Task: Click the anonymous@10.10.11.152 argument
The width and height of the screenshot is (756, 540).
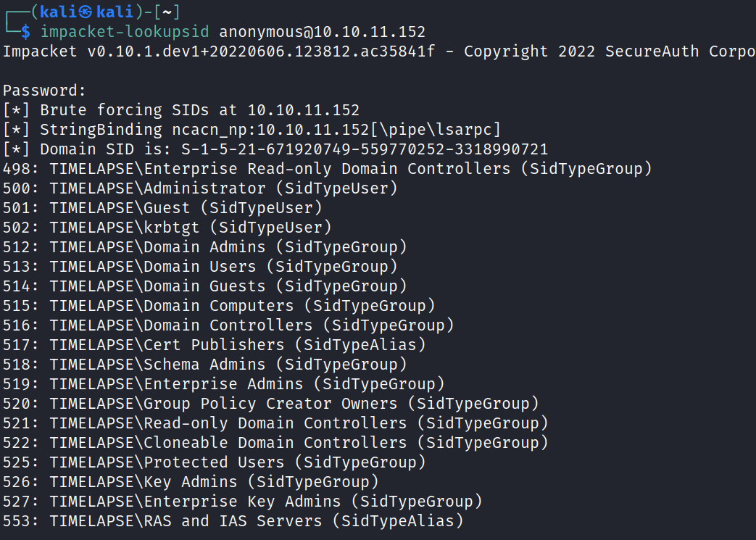Action: tap(323, 32)
